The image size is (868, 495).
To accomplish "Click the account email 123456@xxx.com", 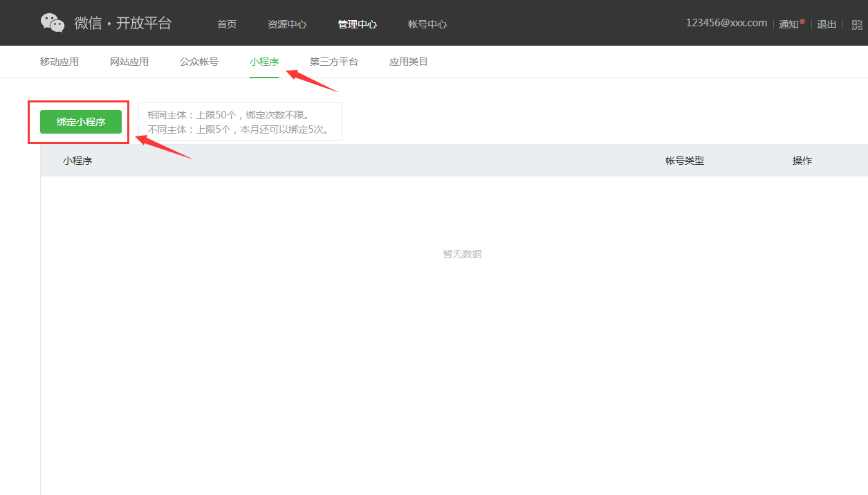I will click(x=726, y=23).
